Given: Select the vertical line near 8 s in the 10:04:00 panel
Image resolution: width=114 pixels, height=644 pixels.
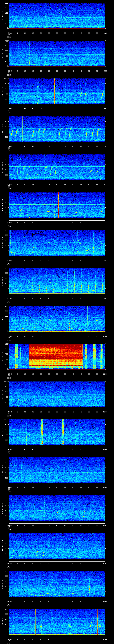Looking at the screenshot, I should pyautogui.click(x=22, y=129).
